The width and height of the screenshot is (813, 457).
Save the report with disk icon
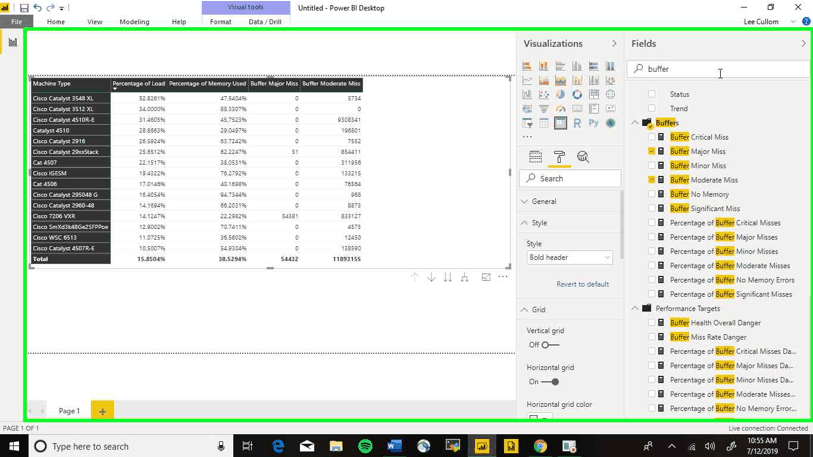24,8
